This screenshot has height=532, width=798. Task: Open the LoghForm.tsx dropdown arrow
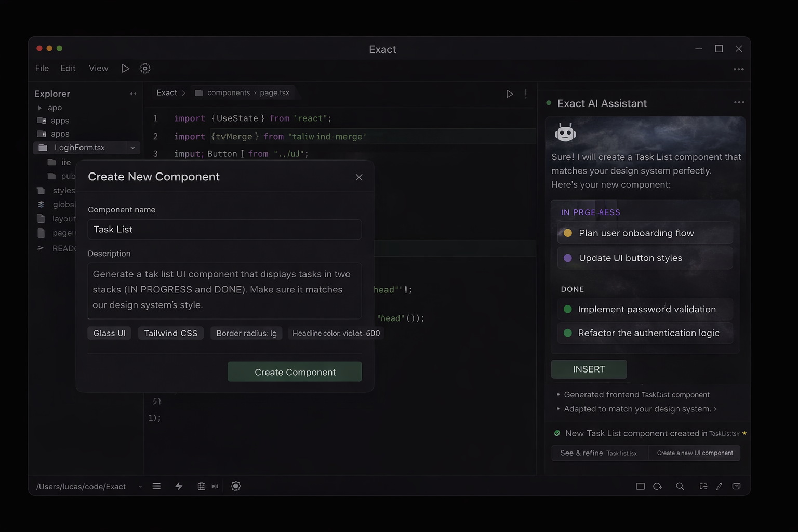point(132,148)
